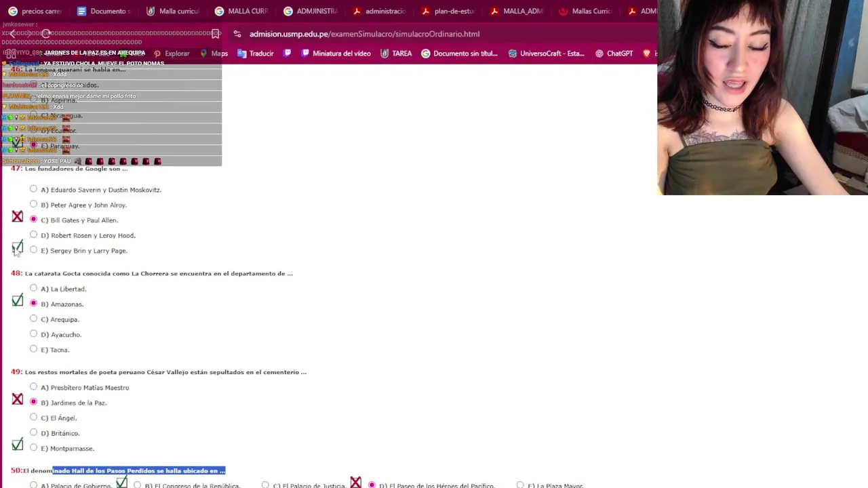Select option B Peter Agree y John Alroy

[33, 204]
